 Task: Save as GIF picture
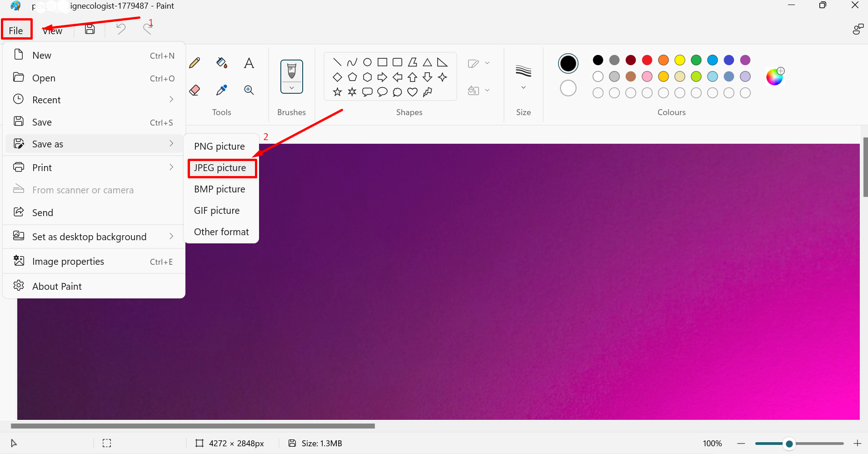tap(222, 210)
